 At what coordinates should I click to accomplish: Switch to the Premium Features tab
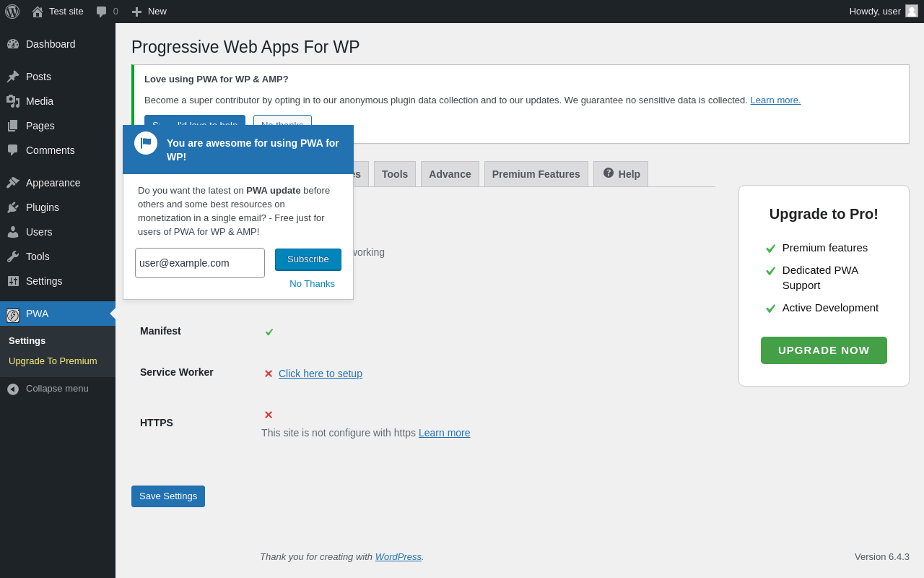(x=536, y=174)
